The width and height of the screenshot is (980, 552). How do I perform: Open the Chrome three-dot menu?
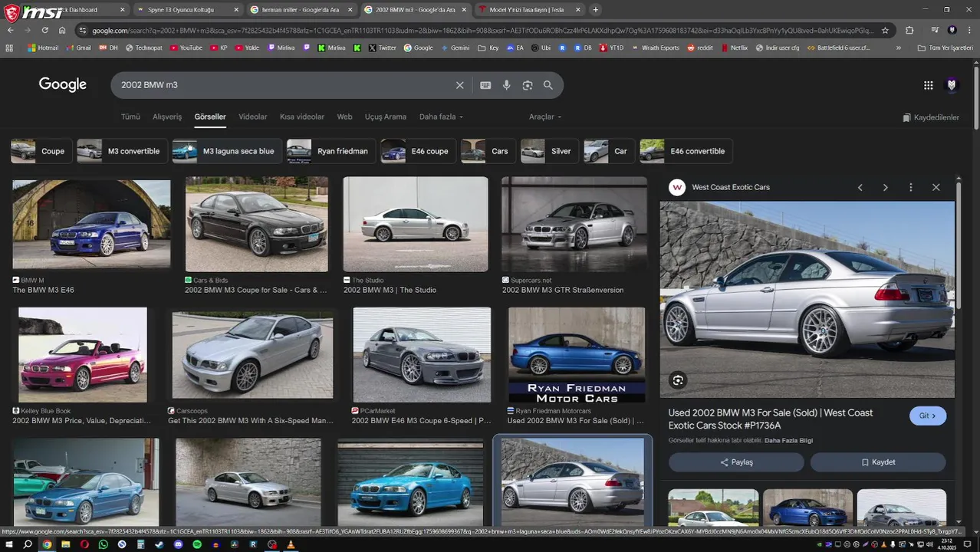click(969, 30)
